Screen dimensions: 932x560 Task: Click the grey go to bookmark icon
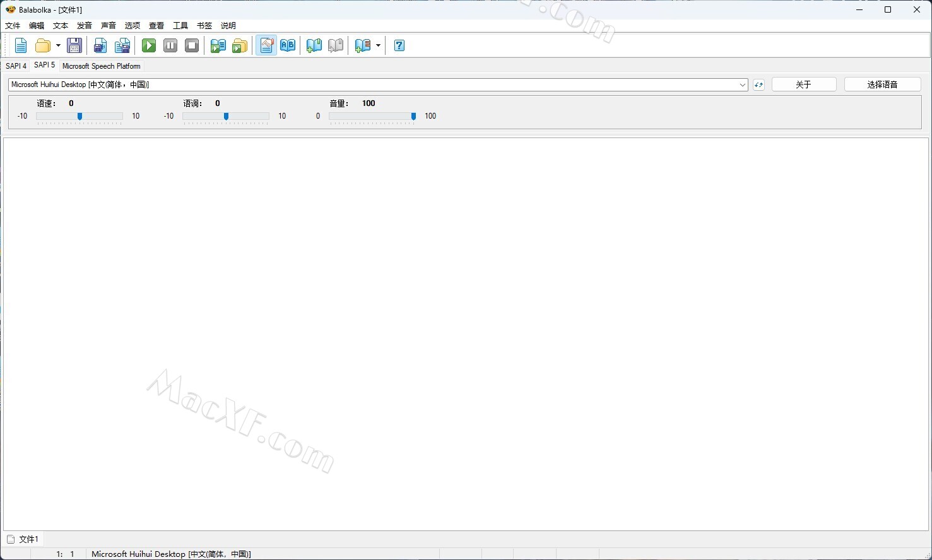coord(336,45)
